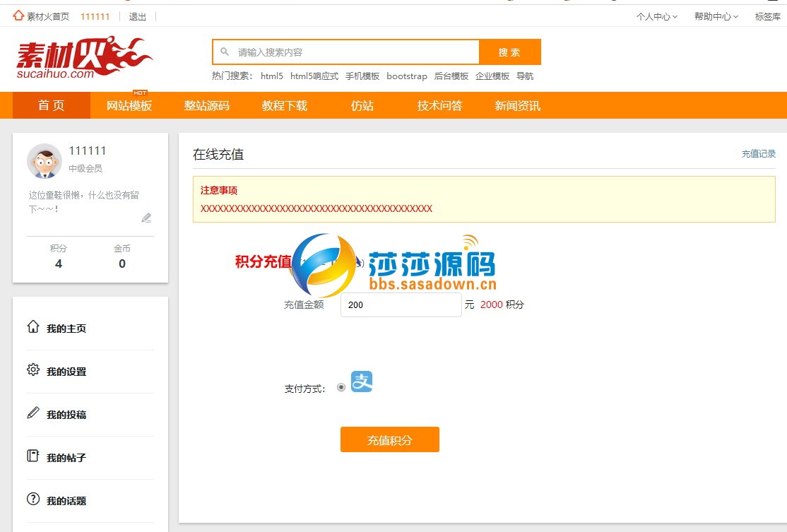Click hot search term 后台模板
Screen dimensions: 787x532
click(451, 76)
